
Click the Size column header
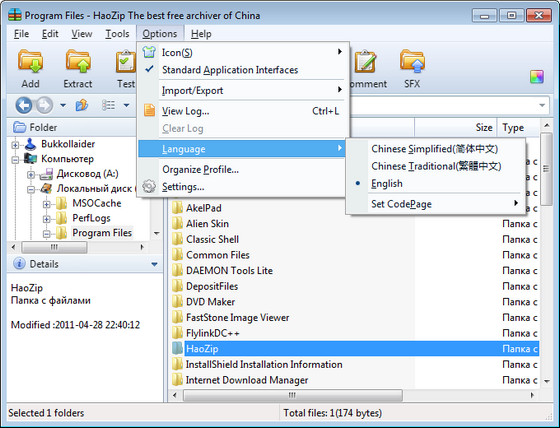tap(455, 127)
